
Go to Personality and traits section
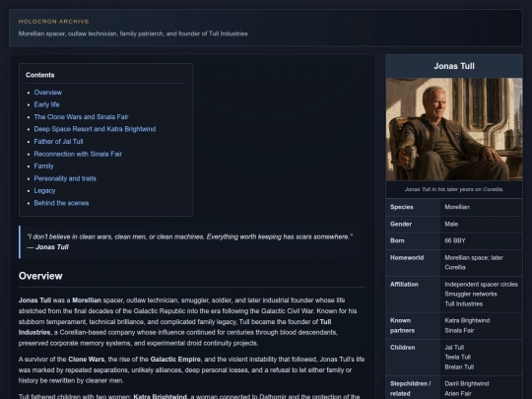(65, 178)
